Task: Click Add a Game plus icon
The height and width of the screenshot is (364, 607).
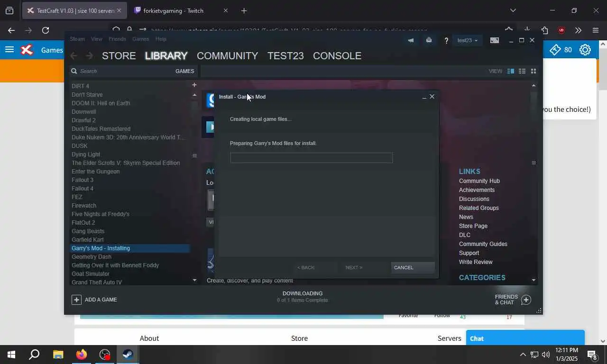Action: tap(76, 300)
